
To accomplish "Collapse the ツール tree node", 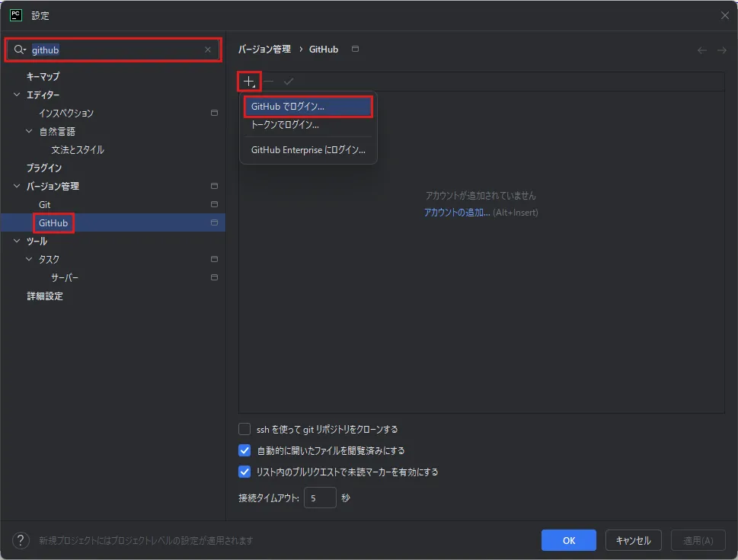I will coord(17,241).
